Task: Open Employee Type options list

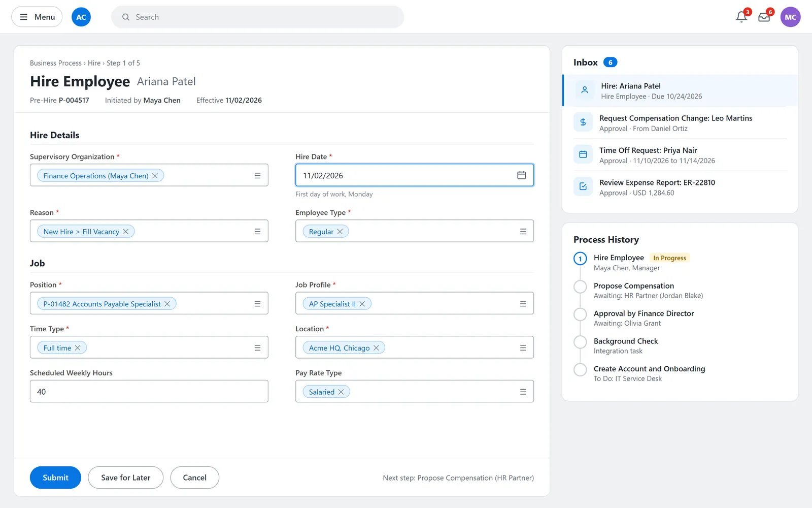Action: [523, 232]
